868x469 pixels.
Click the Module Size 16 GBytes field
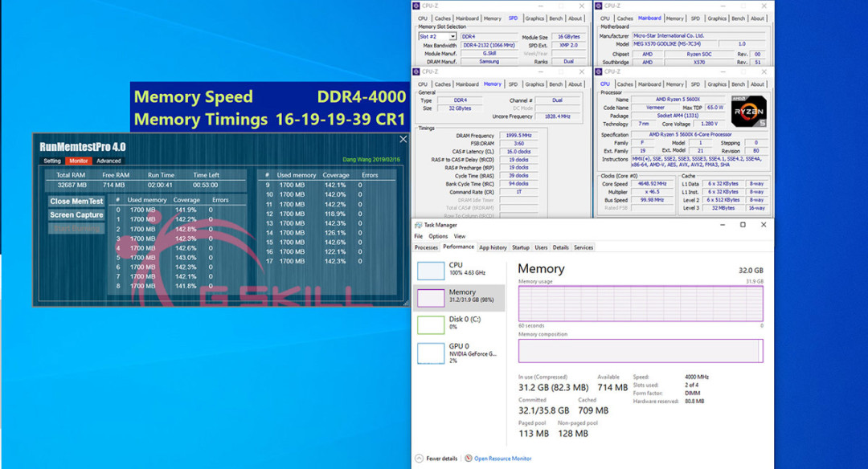568,37
